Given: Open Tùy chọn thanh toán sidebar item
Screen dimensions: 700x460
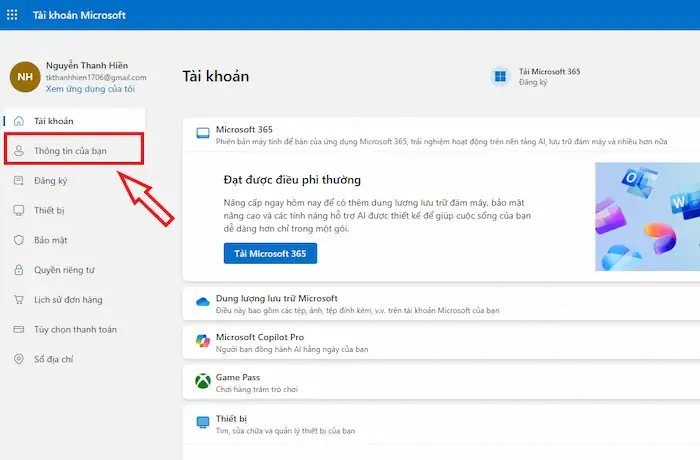Looking at the screenshot, I should tap(74, 330).
